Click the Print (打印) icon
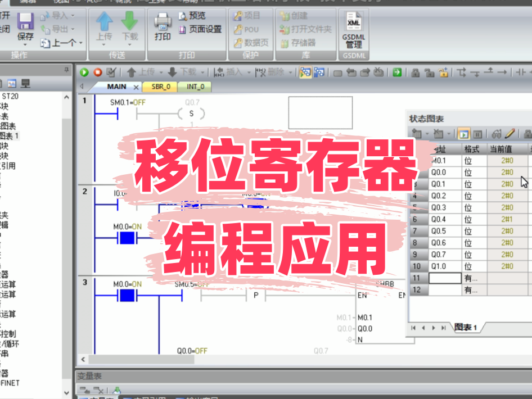The height and width of the screenshot is (399, 532). [x=163, y=22]
